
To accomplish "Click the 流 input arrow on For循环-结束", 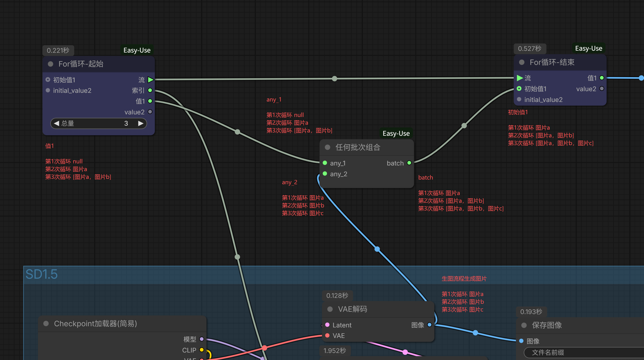I will coord(519,78).
